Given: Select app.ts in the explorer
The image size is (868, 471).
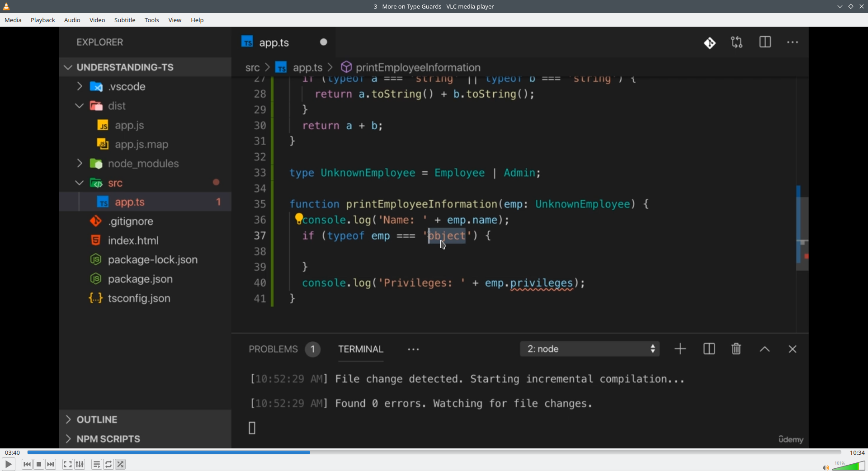Looking at the screenshot, I should (x=146, y=202).
